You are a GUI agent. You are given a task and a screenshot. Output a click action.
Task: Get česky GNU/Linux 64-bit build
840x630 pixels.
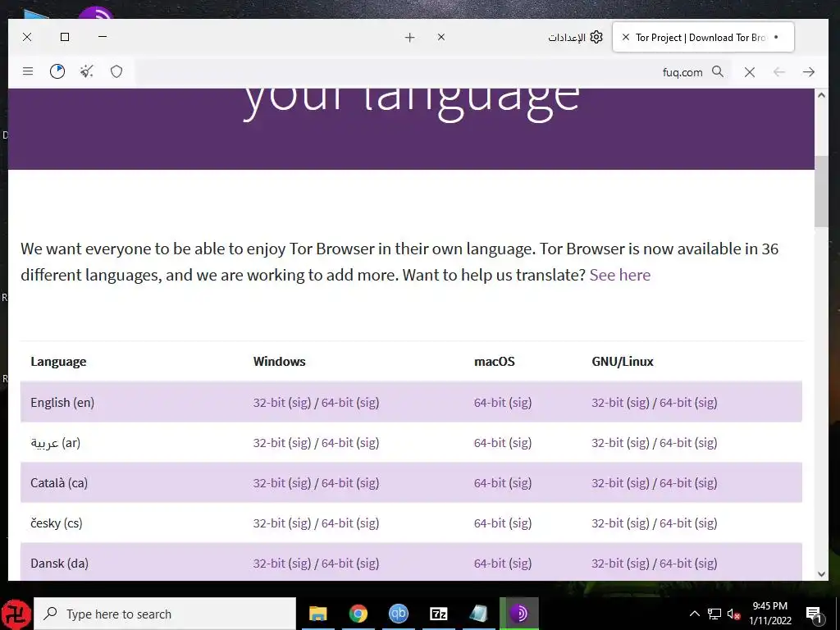point(676,523)
